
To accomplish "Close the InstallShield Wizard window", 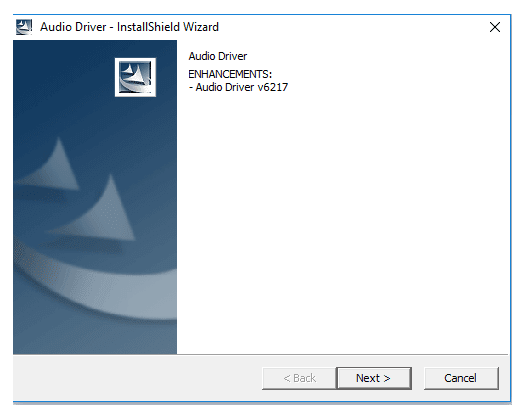I will [x=495, y=27].
